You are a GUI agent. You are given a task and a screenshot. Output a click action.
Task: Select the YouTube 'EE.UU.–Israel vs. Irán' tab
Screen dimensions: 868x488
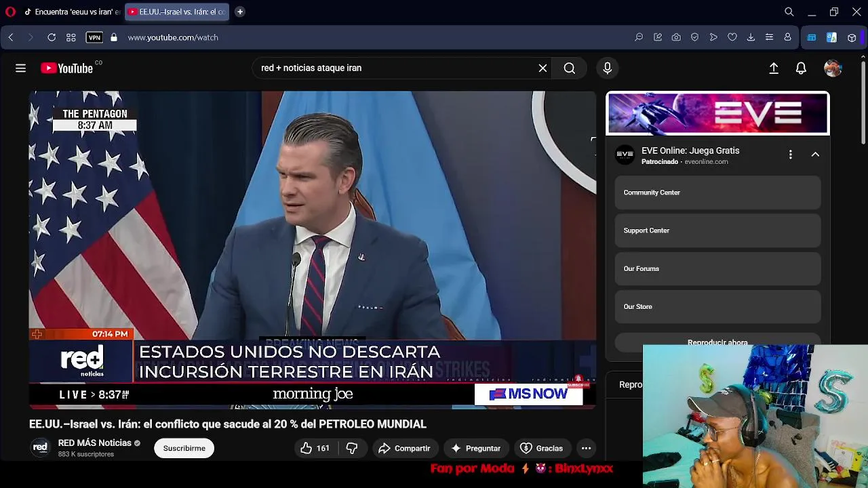(177, 12)
